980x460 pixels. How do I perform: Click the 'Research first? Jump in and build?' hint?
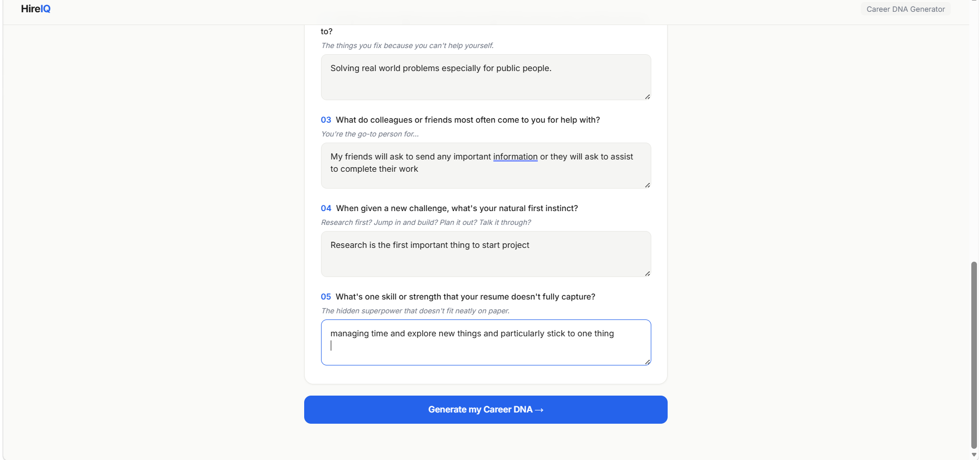426,222
